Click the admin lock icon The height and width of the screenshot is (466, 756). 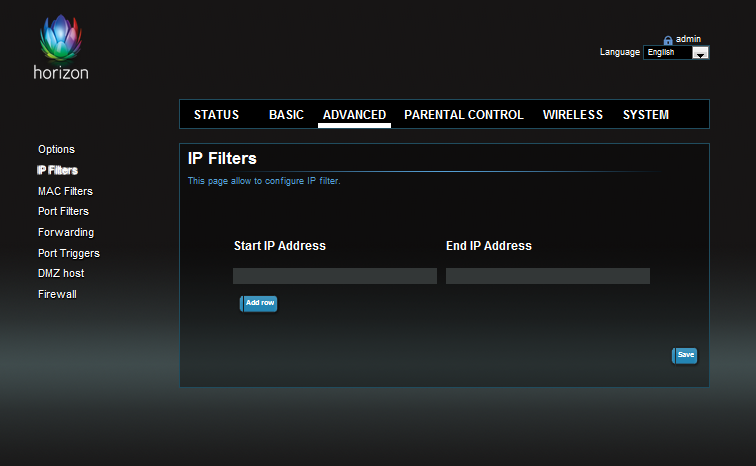668,40
